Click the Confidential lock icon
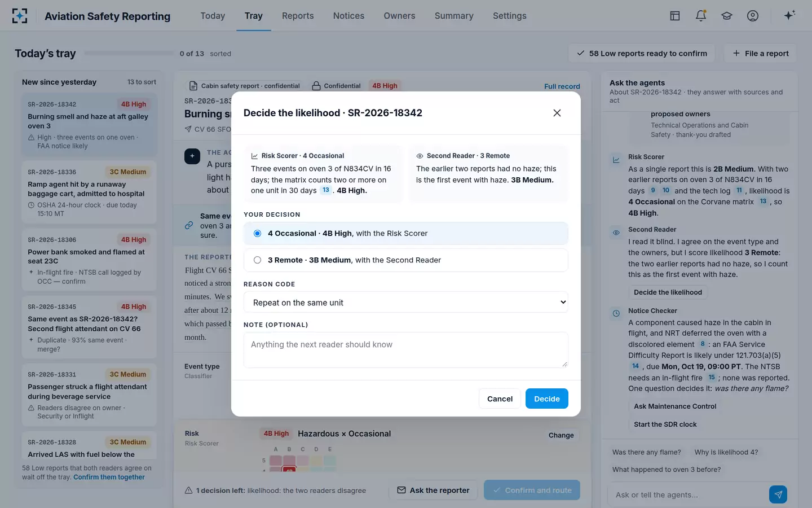This screenshot has width=812, height=508. 316,86
